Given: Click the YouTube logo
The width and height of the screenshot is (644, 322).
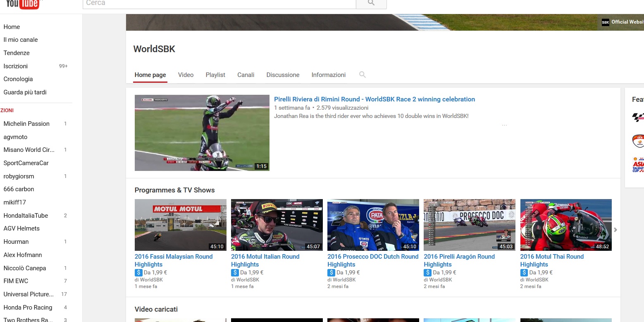Looking at the screenshot, I should [23, 4].
